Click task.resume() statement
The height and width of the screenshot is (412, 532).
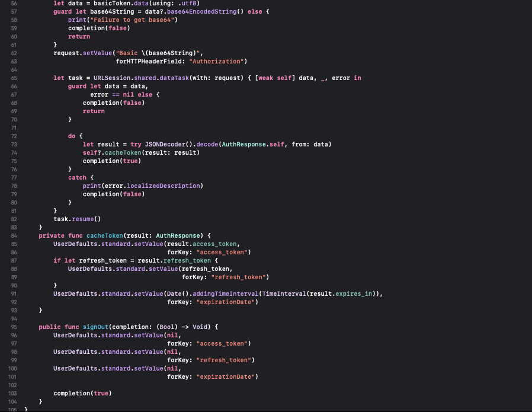coord(77,219)
